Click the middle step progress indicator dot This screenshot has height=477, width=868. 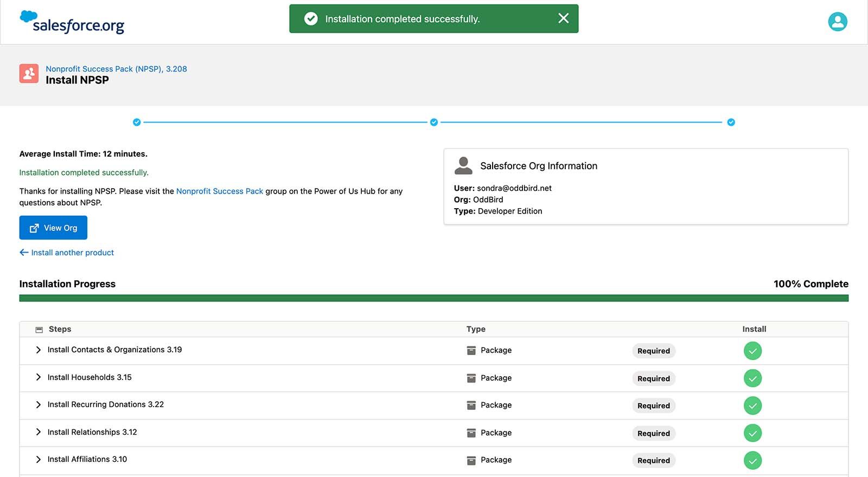[x=433, y=123]
